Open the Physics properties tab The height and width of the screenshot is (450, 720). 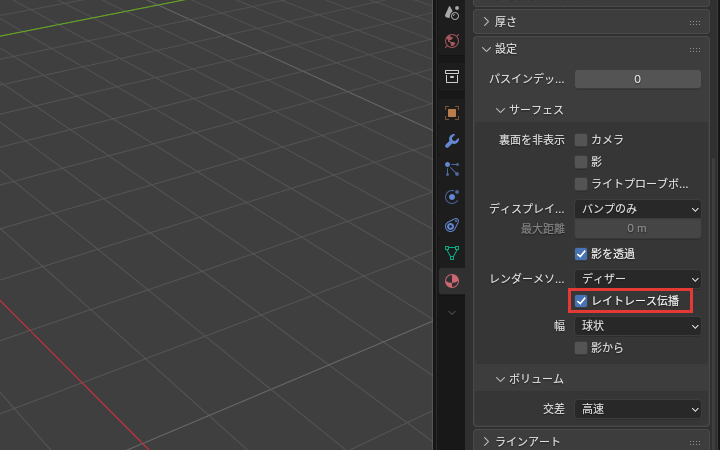tap(452, 197)
